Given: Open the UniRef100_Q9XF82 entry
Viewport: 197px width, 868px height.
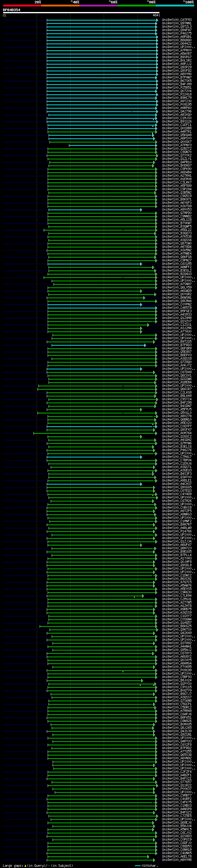Looking at the screenshot, I should tap(176, 71).
